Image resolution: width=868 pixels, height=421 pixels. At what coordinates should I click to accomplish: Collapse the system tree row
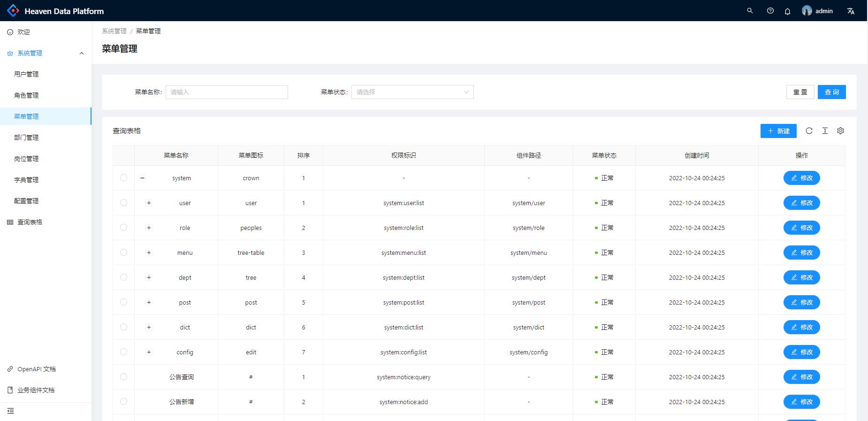(142, 178)
